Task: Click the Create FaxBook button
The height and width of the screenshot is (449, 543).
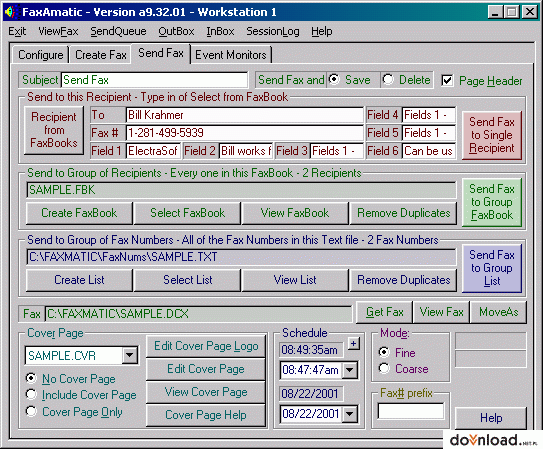Action: pyautogui.click(x=79, y=213)
